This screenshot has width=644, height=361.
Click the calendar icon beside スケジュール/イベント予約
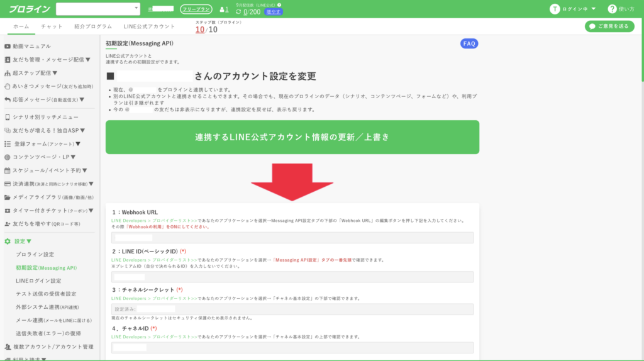[x=8, y=170]
